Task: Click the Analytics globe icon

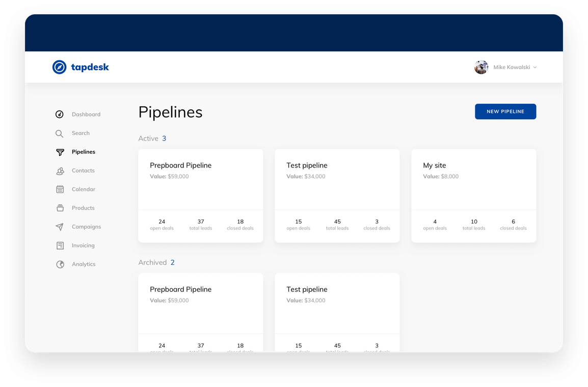Action: 60,264
